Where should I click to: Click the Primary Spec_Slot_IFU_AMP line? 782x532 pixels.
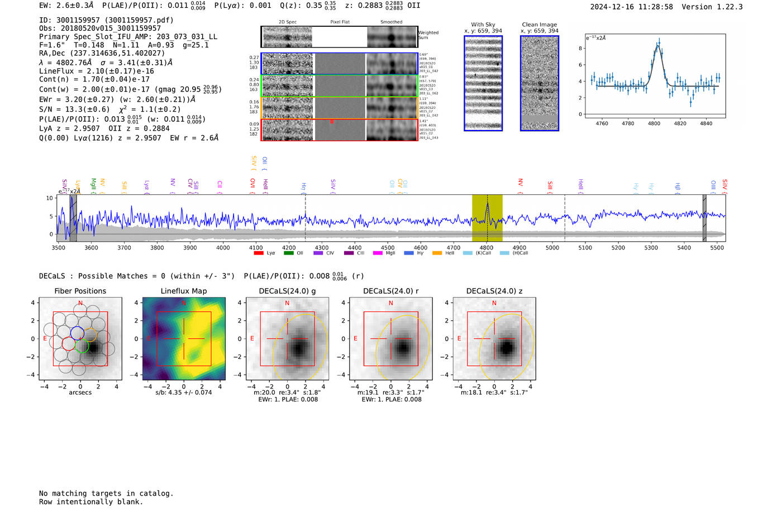(x=128, y=36)
